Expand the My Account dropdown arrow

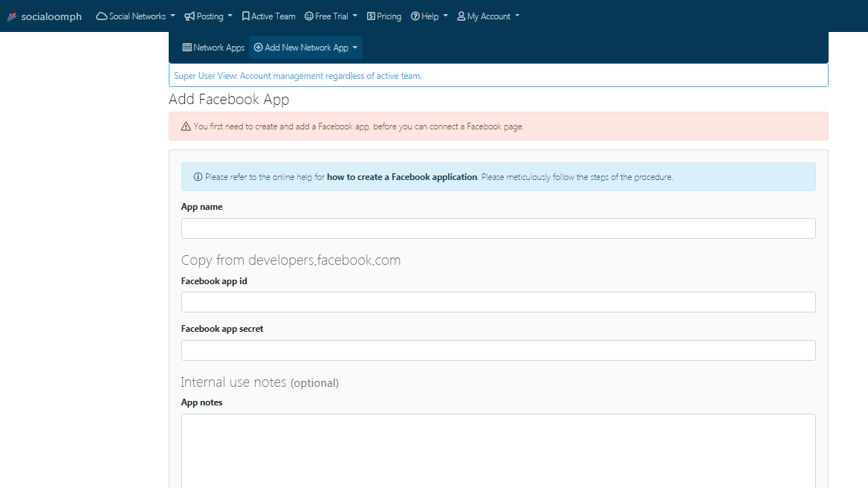pyautogui.click(x=517, y=16)
